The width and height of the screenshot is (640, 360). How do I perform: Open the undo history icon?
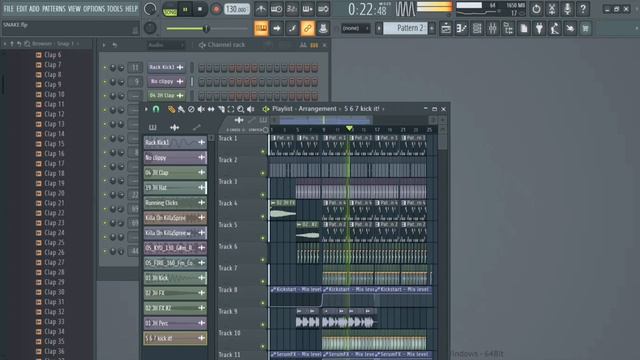pyautogui.click(x=536, y=9)
